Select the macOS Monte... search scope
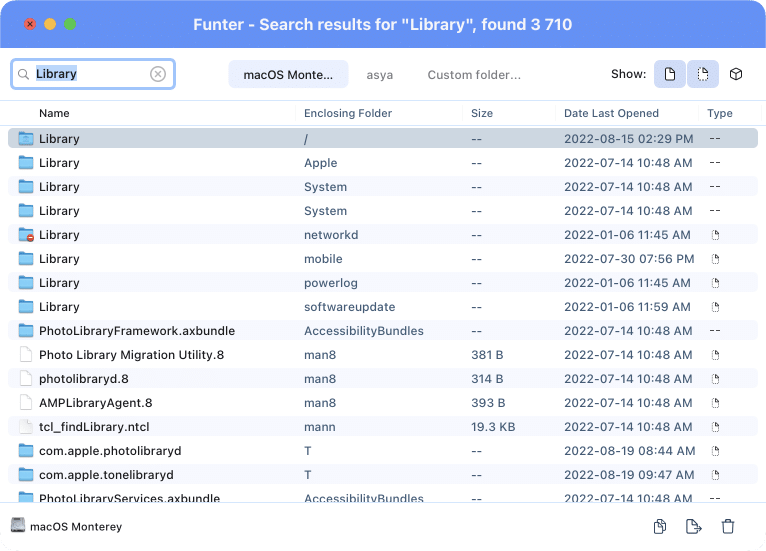The image size is (766, 551). 288,74
